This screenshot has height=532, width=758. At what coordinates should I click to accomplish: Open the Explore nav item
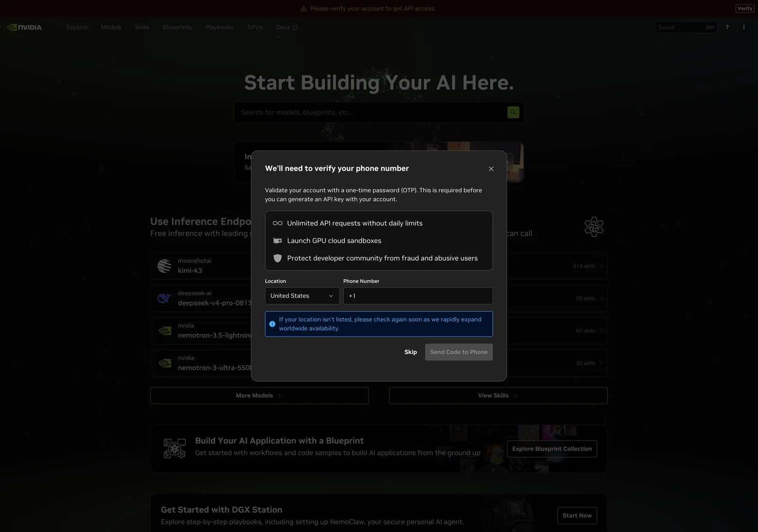point(77,27)
